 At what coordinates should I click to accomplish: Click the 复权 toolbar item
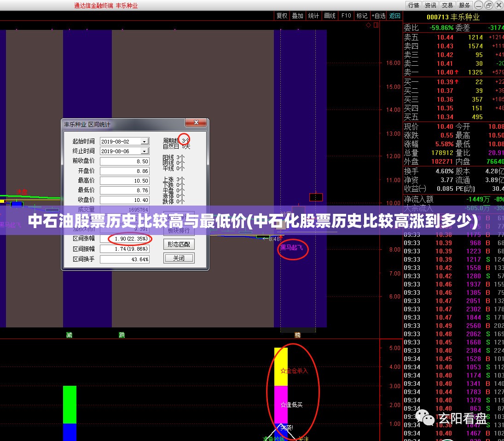[282, 16]
